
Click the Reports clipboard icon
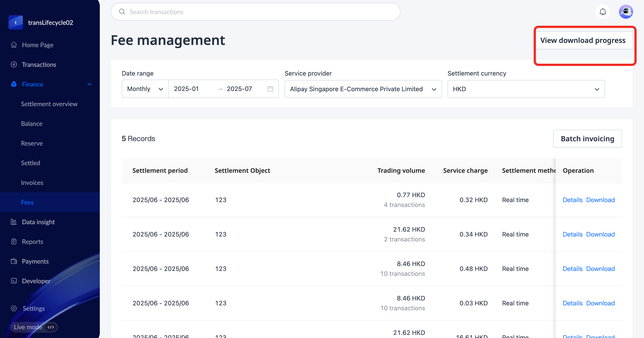tap(14, 242)
